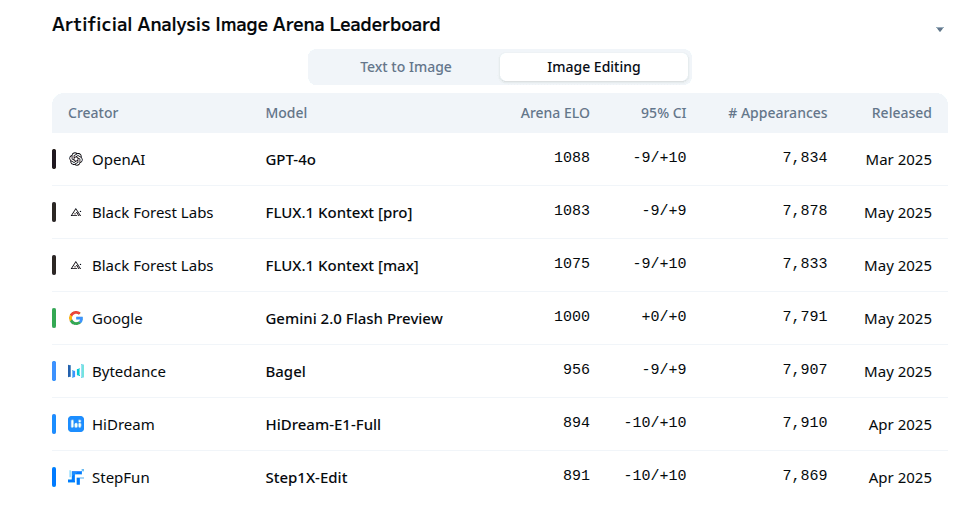Click the ELO value 1000
The height and width of the screenshot is (512, 962).
[x=572, y=316]
